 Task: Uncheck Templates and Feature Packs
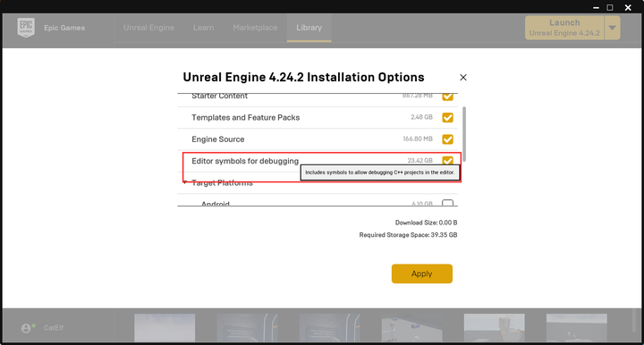point(448,117)
